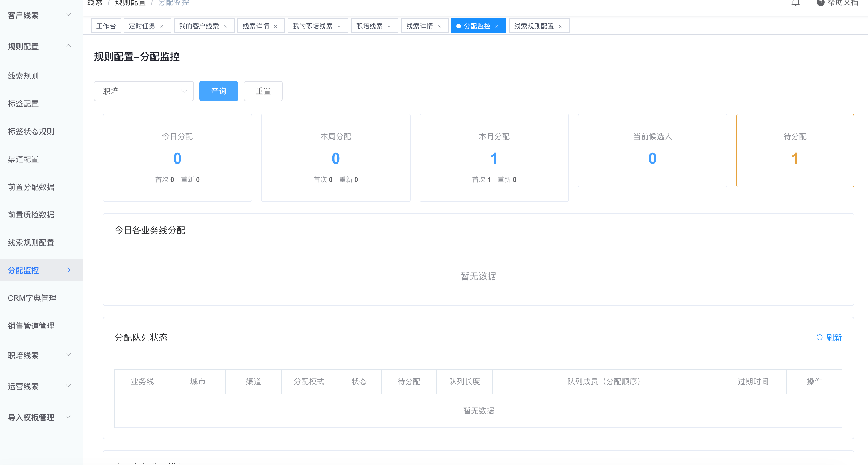Click the 队列成员（分配顺序） column header

[x=606, y=381]
